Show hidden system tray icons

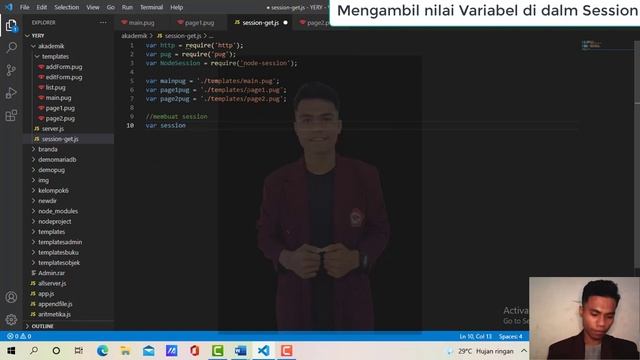point(524,351)
